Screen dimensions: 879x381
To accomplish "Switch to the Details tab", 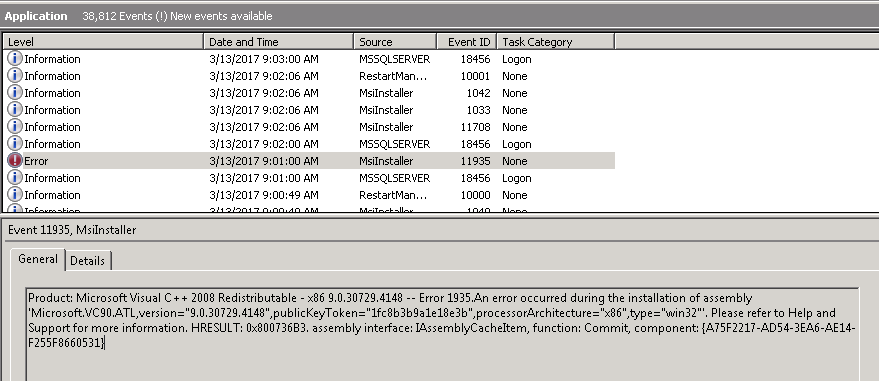I will 87,261.
